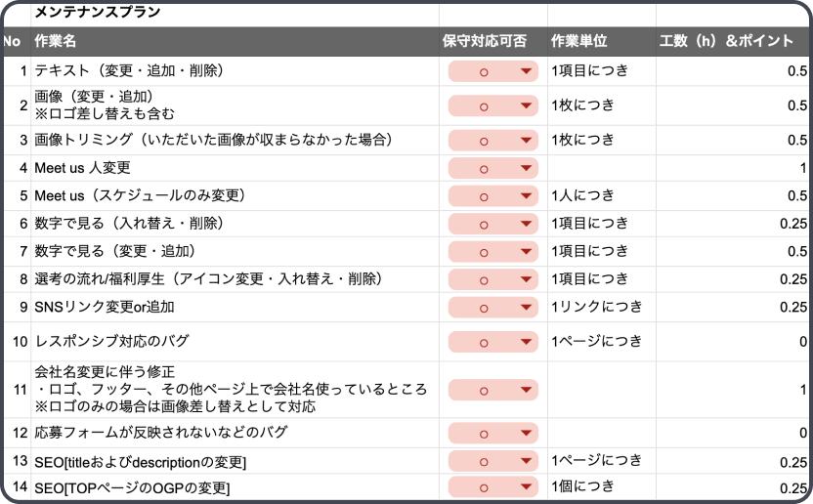Open the dropdown arrow for 応募フォーム bug row
The width and height of the screenshot is (813, 504).
click(x=527, y=433)
